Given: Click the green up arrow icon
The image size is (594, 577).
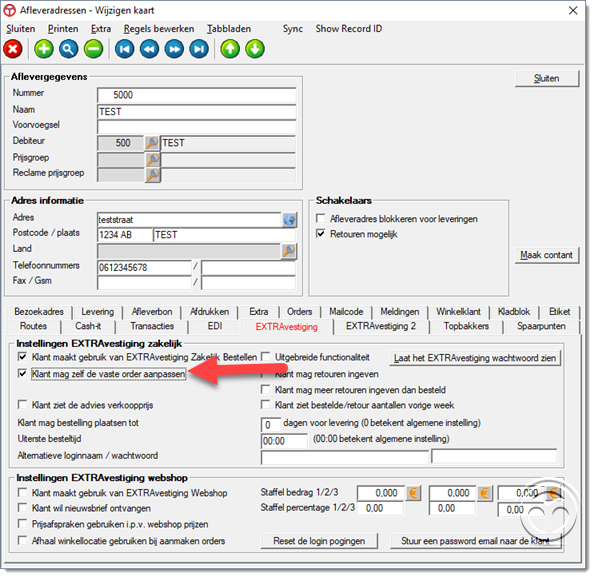Looking at the screenshot, I should click(230, 49).
